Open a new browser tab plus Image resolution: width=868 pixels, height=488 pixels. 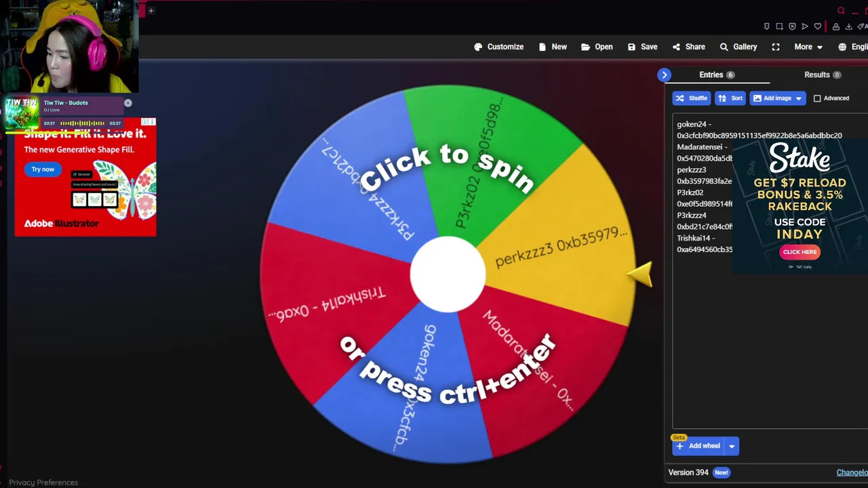pyautogui.click(x=151, y=10)
